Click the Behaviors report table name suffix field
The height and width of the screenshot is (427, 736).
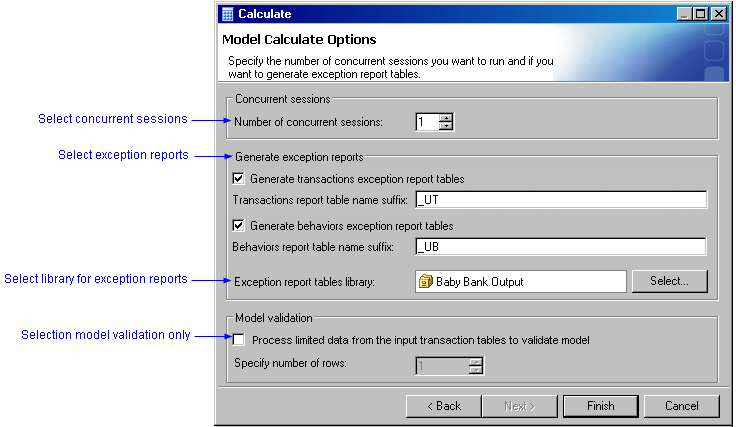coord(560,246)
